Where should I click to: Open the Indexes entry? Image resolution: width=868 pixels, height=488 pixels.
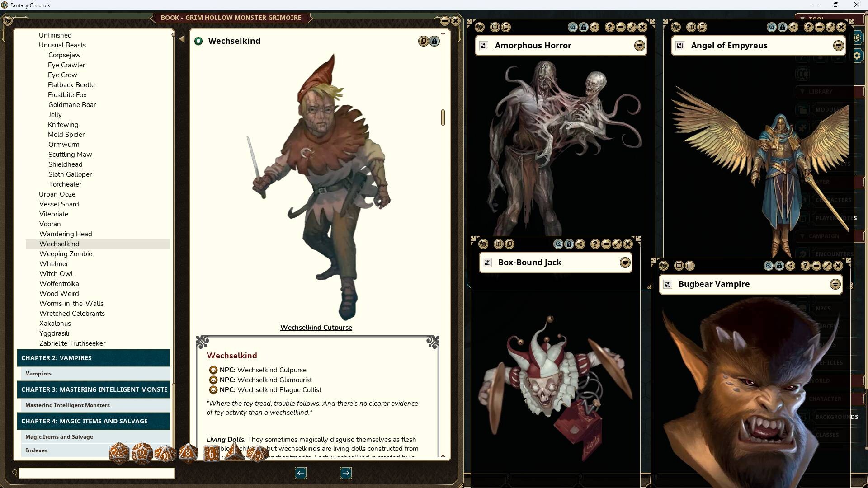[x=36, y=450]
